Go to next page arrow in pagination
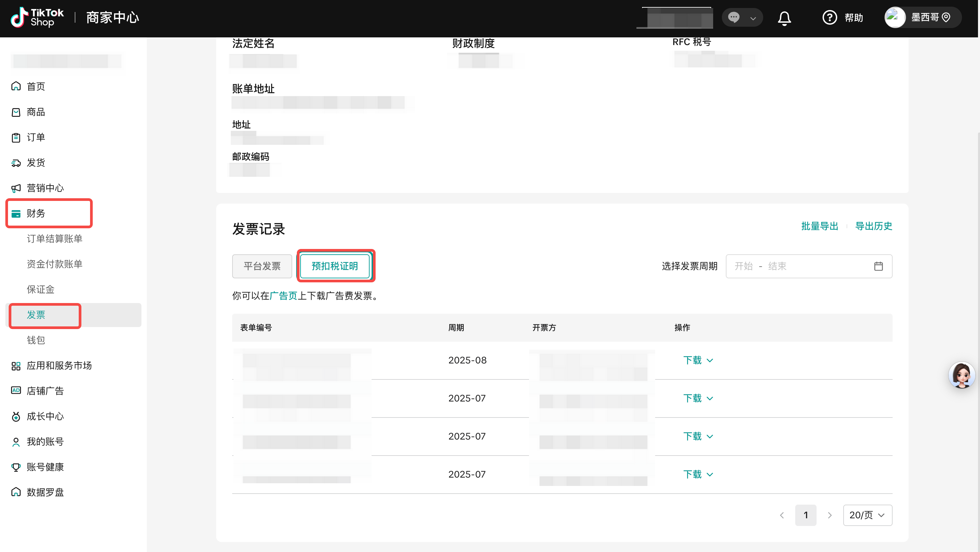The image size is (980, 552). tap(830, 515)
